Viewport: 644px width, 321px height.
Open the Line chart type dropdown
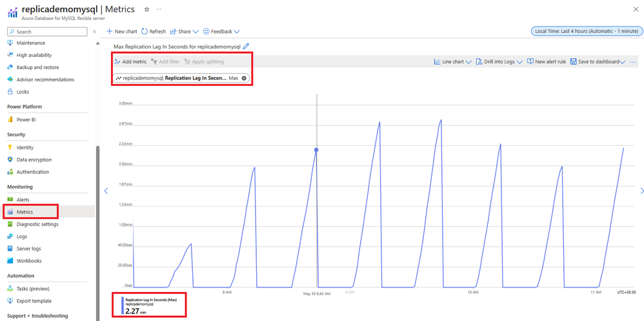point(452,61)
